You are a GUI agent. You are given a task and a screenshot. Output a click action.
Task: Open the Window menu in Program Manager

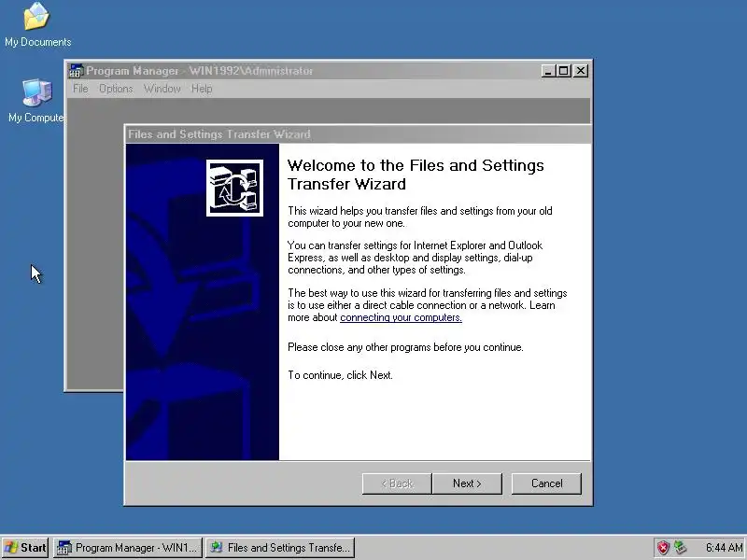[162, 89]
